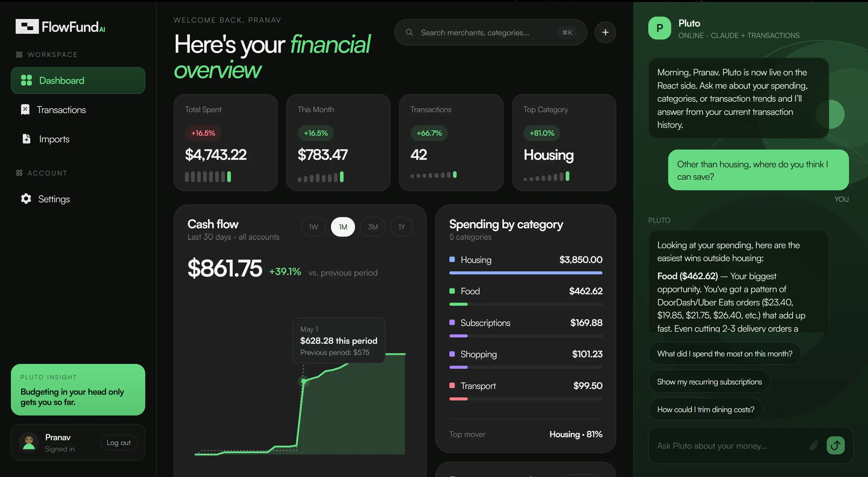Click the plus add button
Image resolution: width=868 pixels, height=477 pixels.
pos(605,32)
